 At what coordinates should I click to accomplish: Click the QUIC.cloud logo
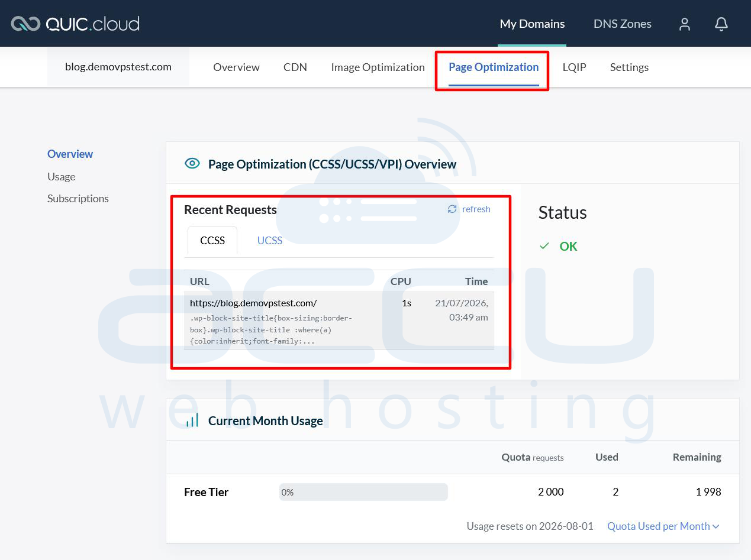75,24
